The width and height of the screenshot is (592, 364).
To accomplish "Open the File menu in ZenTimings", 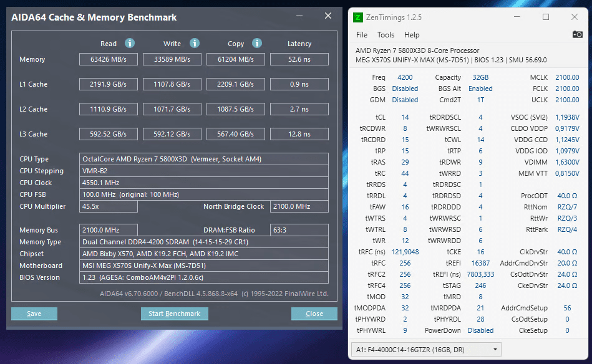I will pos(362,35).
